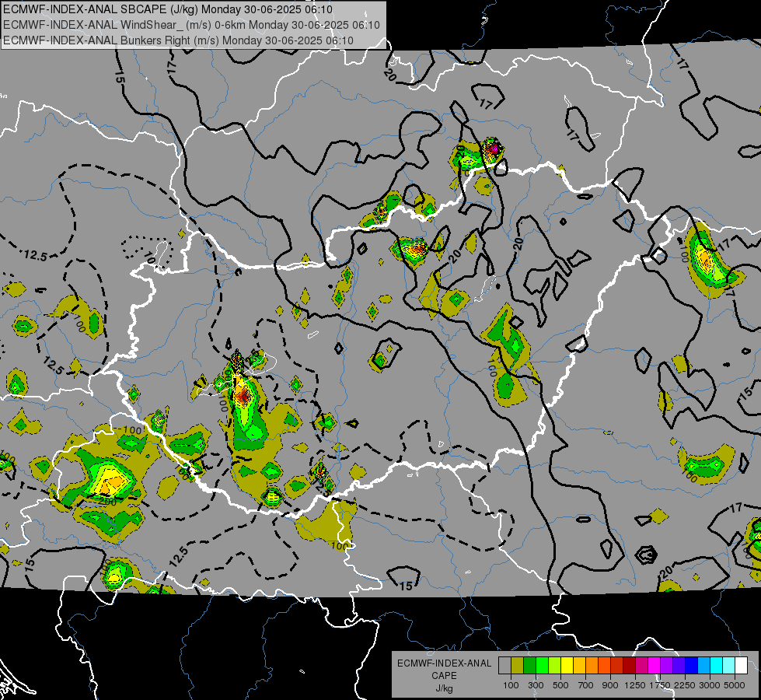Viewport: 761px width, 700px height.
Task: Pick the dark red swatch ending at 1250
Action: (629, 665)
